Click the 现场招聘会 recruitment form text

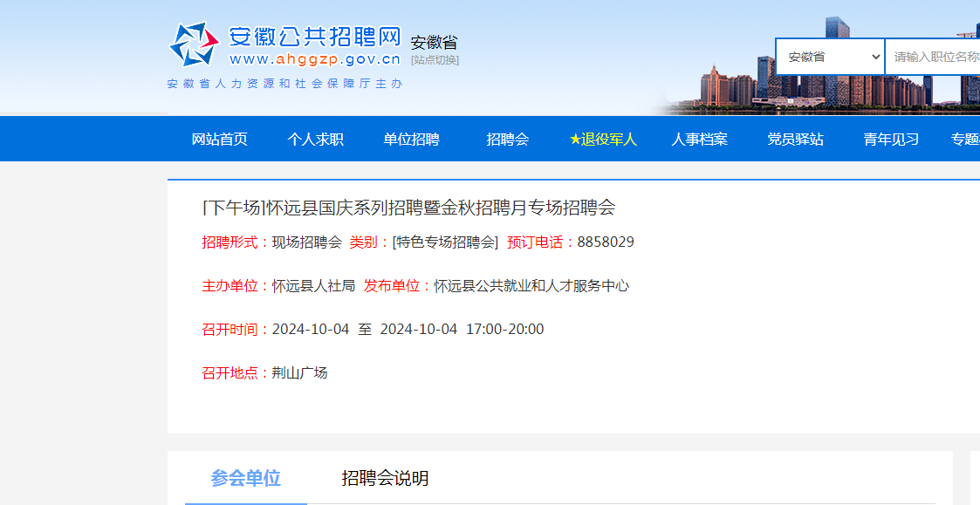click(307, 242)
